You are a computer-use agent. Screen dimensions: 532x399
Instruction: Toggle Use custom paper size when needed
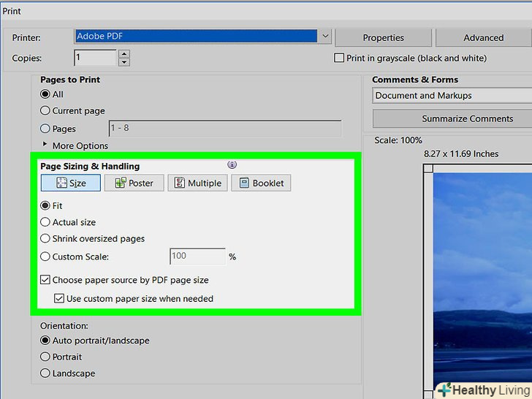pos(59,299)
